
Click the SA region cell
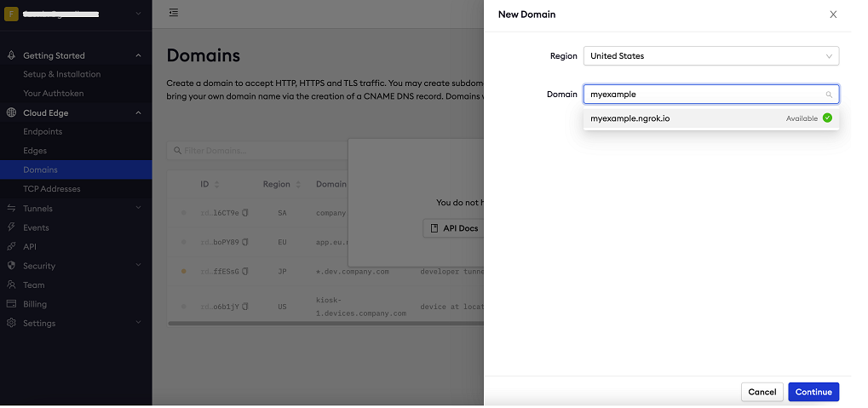pyautogui.click(x=282, y=213)
